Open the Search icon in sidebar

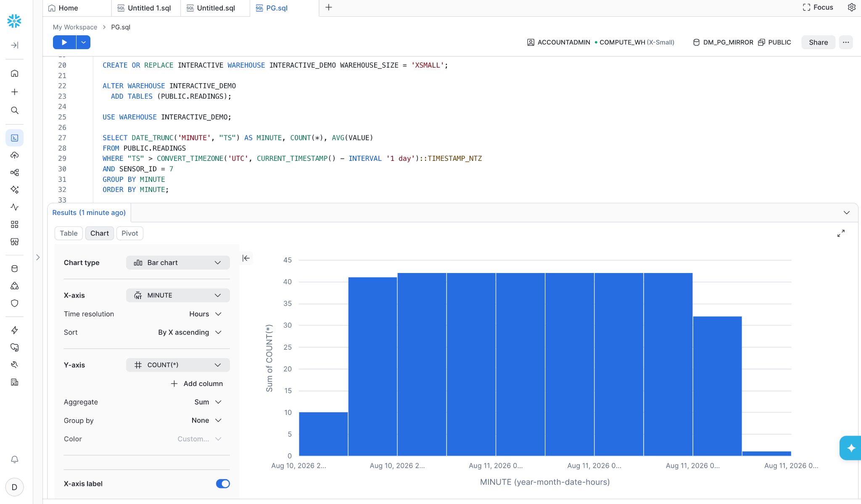[x=15, y=110]
